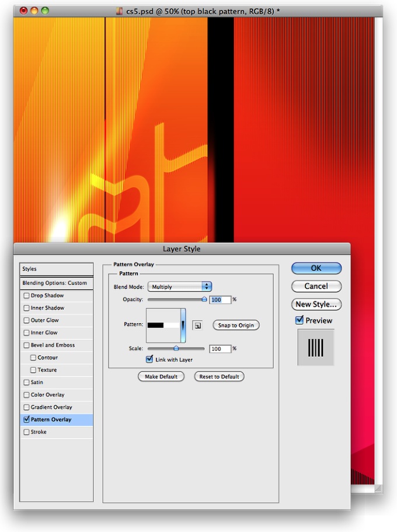Screen dimensions: 397x532
Task: Enable the Satin effect checkbox
Action: click(26, 383)
